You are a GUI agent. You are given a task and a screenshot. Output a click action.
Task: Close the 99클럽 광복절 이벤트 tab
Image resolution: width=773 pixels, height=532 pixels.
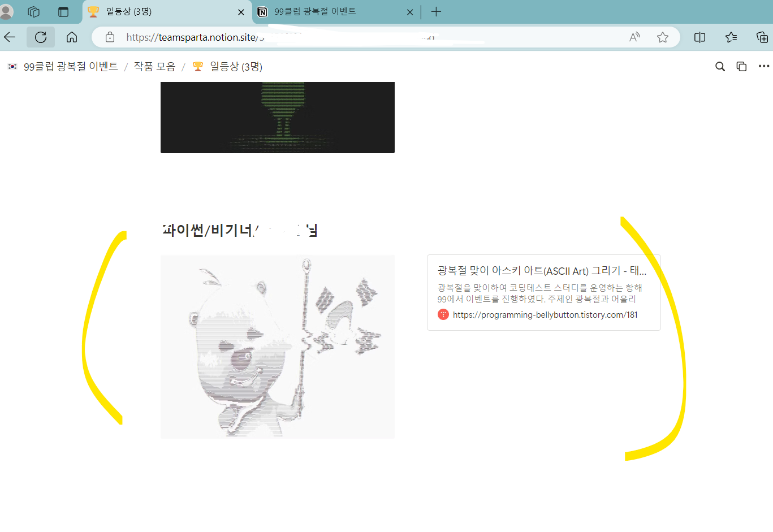pos(410,12)
